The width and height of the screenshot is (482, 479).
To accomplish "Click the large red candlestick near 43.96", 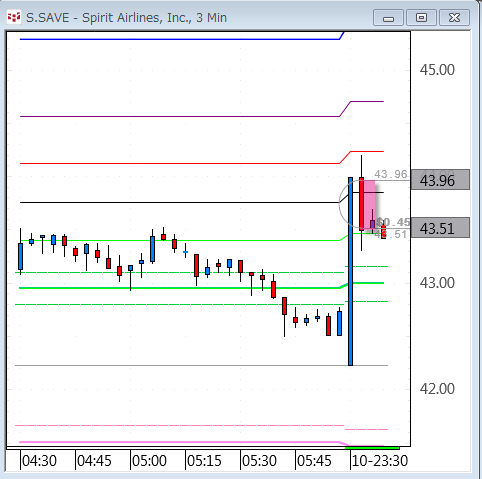I will (361, 204).
